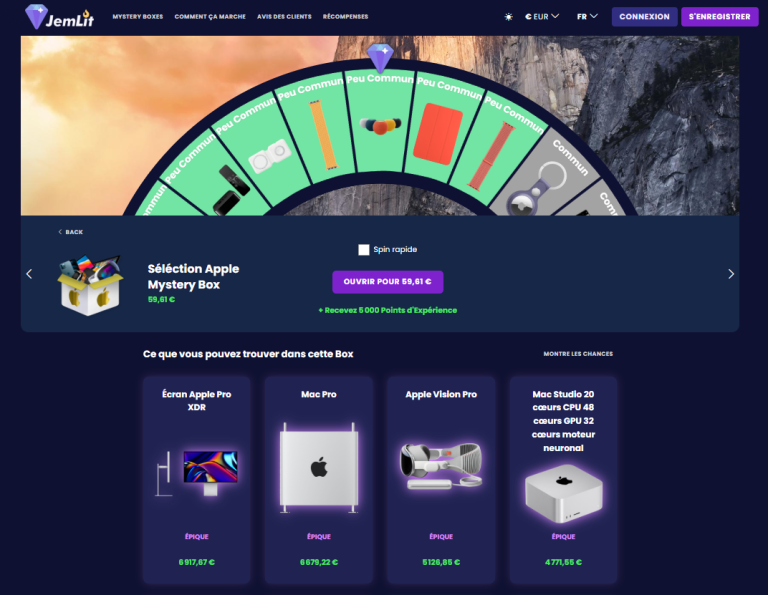Click the JemLit diamond logo
The width and height of the screenshot is (768, 595).
tap(59, 17)
